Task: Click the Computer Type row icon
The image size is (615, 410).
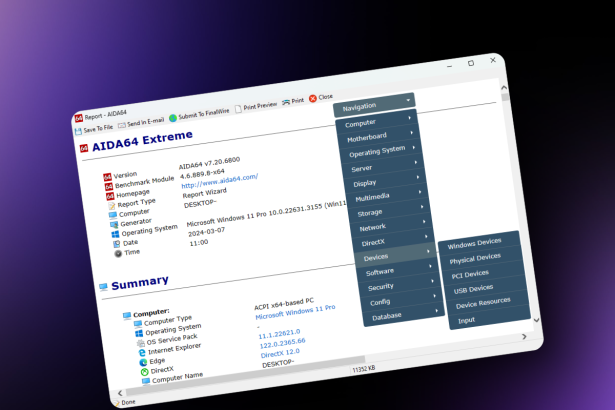Action: (x=138, y=324)
